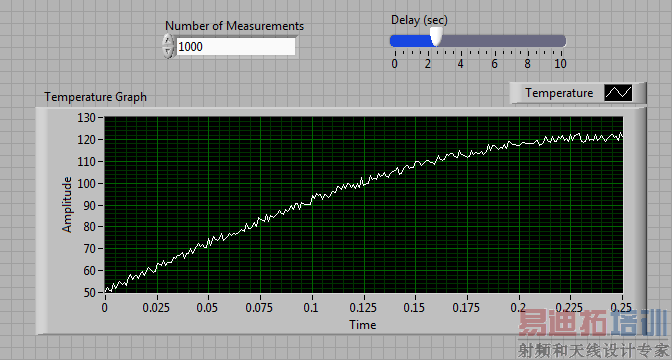672x360 pixels.
Task: Click the Delay (sec) label
Action: tap(419, 20)
